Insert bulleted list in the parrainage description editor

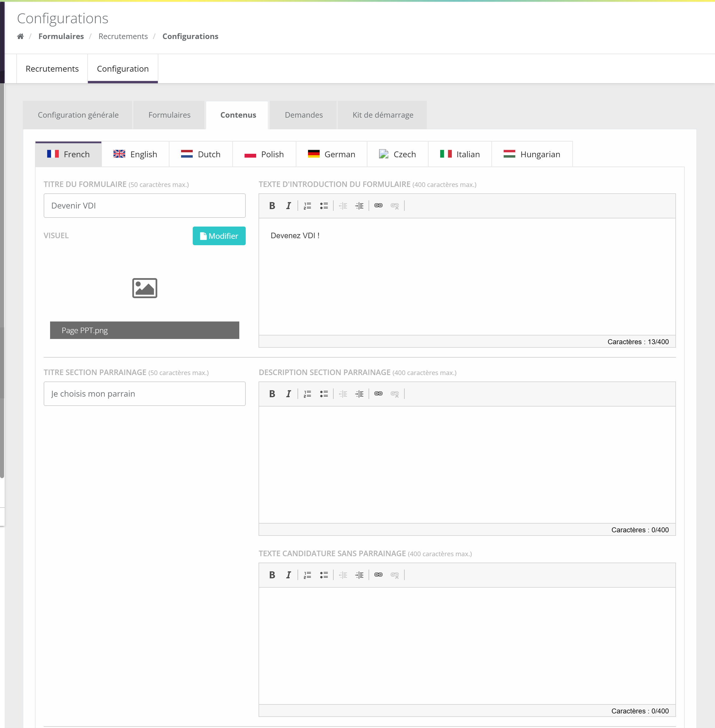[324, 394]
